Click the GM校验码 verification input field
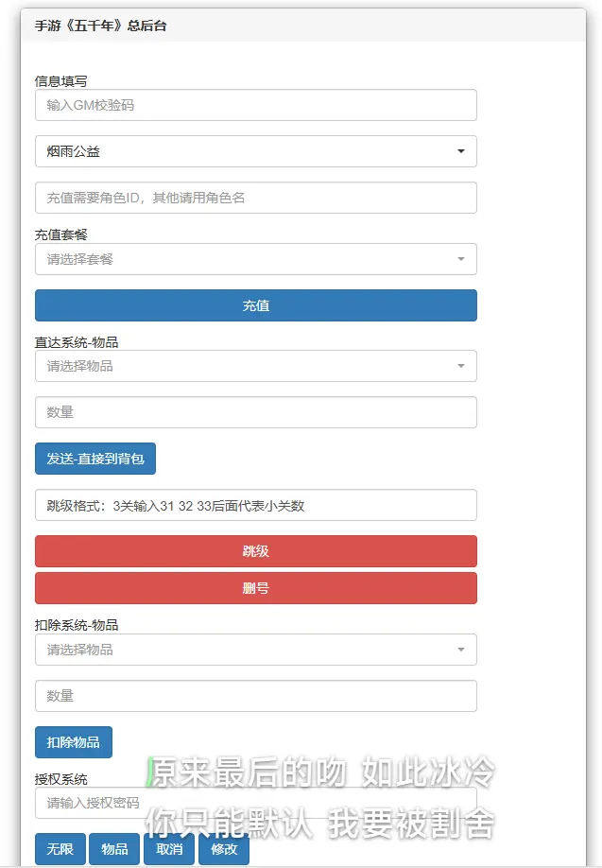This screenshot has height=868, width=602. point(255,104)
